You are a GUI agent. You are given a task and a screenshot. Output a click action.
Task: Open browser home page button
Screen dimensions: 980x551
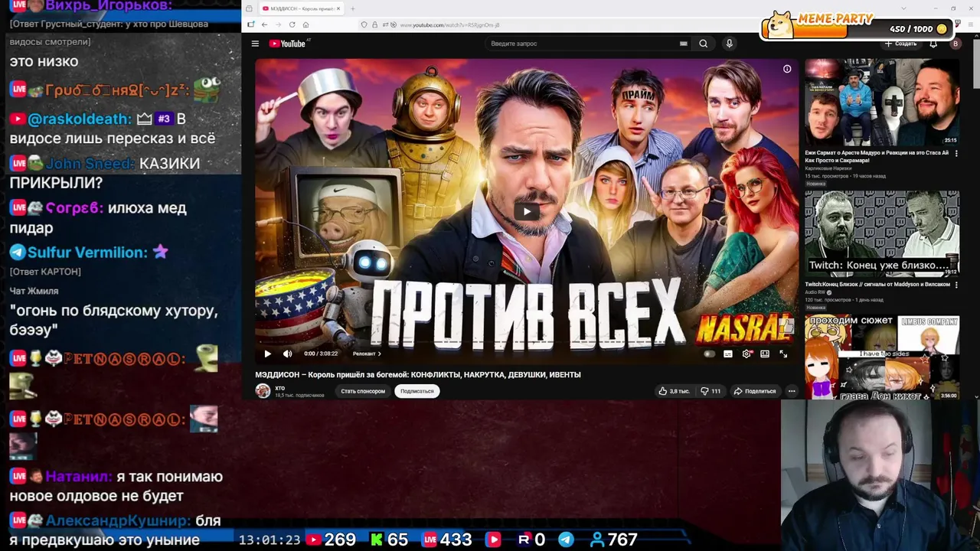click(x=305, y=24)
